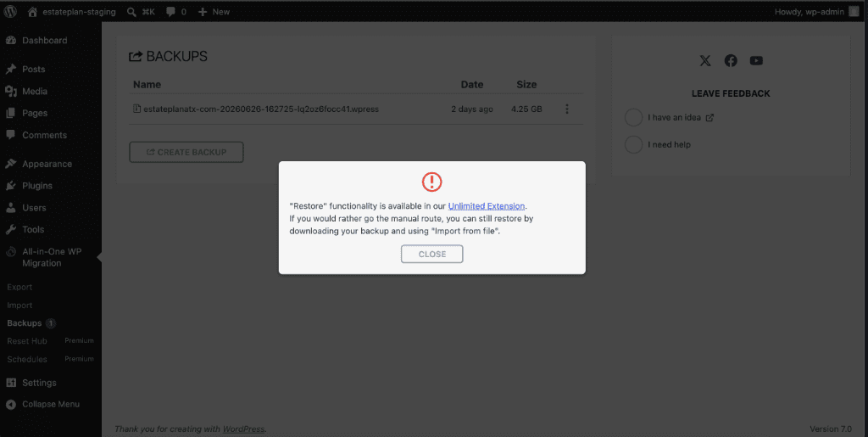Click the Create Backup button

coord(186,152)
